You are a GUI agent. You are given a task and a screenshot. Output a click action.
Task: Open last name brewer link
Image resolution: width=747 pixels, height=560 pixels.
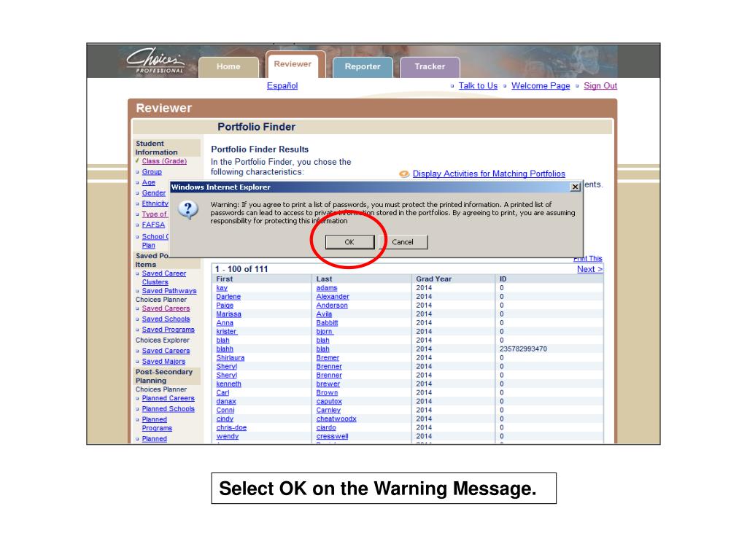click(x=328, y=384)
